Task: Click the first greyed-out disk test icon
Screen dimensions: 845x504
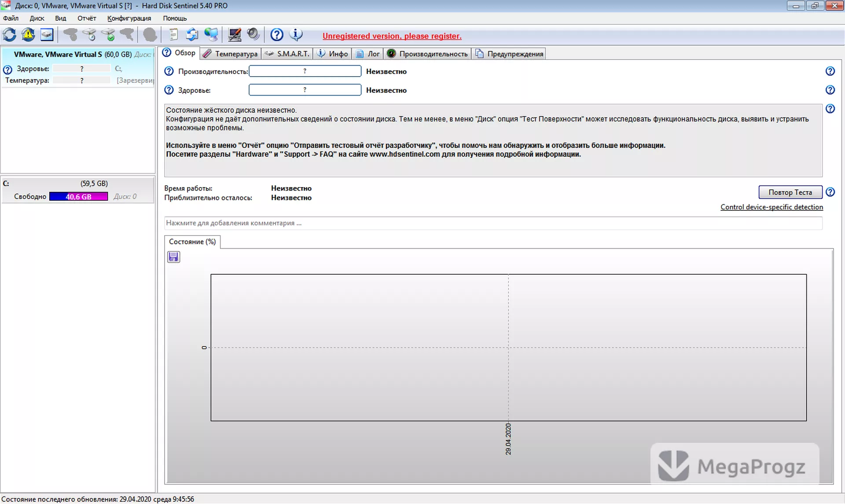Action: (x=70, y=34)
